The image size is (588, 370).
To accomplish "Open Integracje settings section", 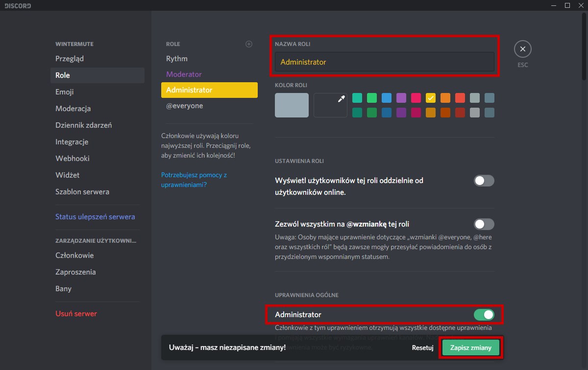I will (x=98, y=142).
